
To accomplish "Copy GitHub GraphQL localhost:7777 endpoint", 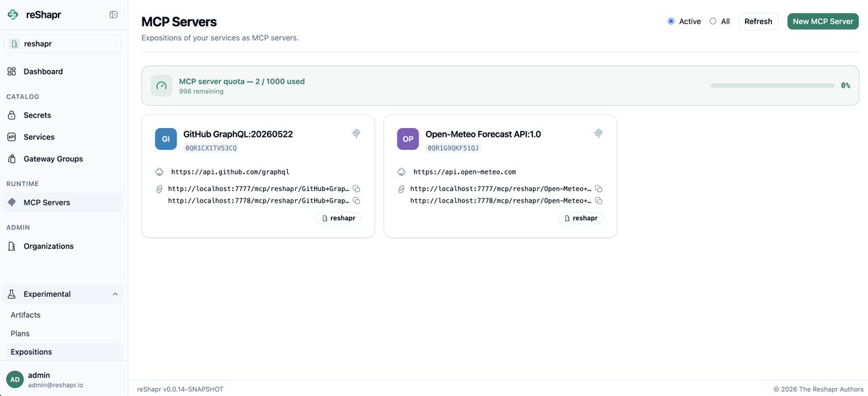I will pyautogui.click(x=357, y=189).
